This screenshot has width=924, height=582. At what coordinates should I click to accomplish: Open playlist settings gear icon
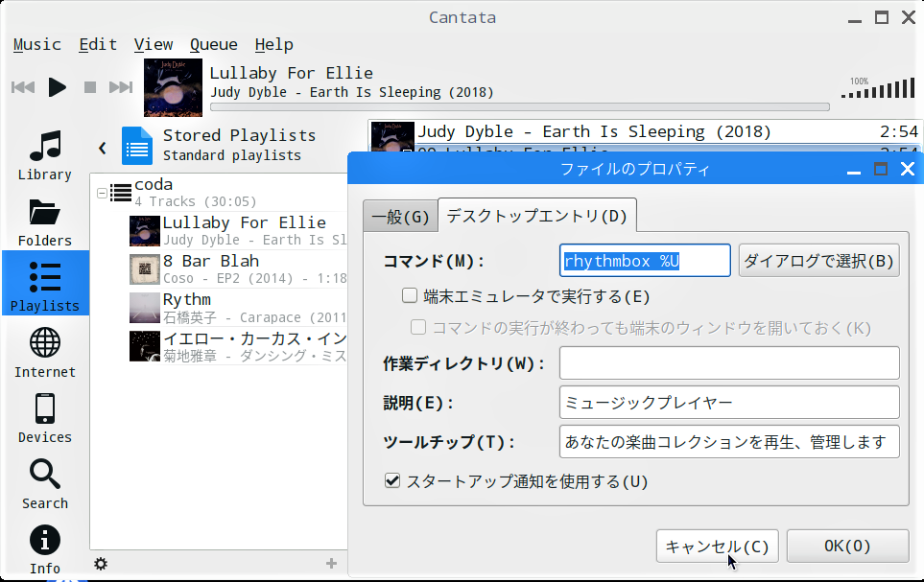click(x=101, y=564)
